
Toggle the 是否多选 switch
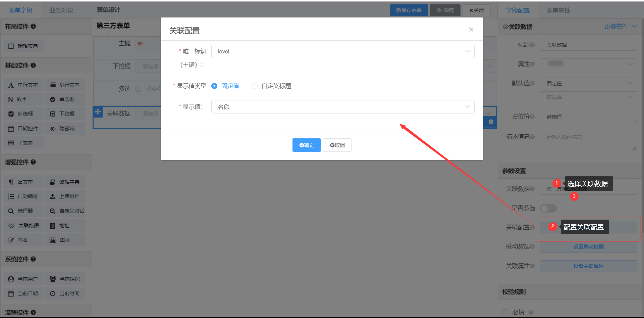(x=548, y=209)
